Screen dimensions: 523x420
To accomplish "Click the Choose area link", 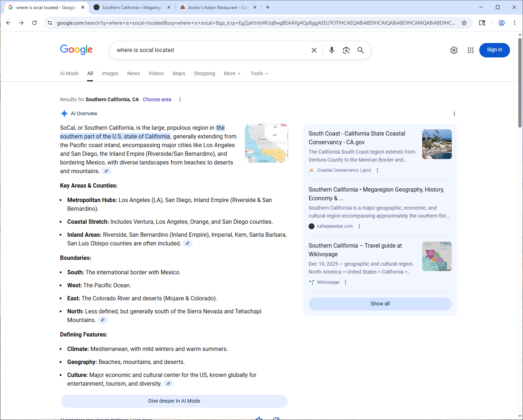I will [157, 99].
